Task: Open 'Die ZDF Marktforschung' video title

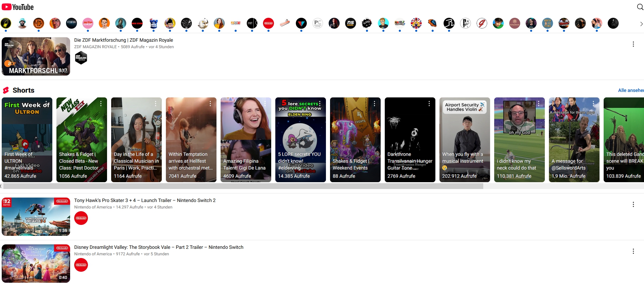Action: click(123, 40)
